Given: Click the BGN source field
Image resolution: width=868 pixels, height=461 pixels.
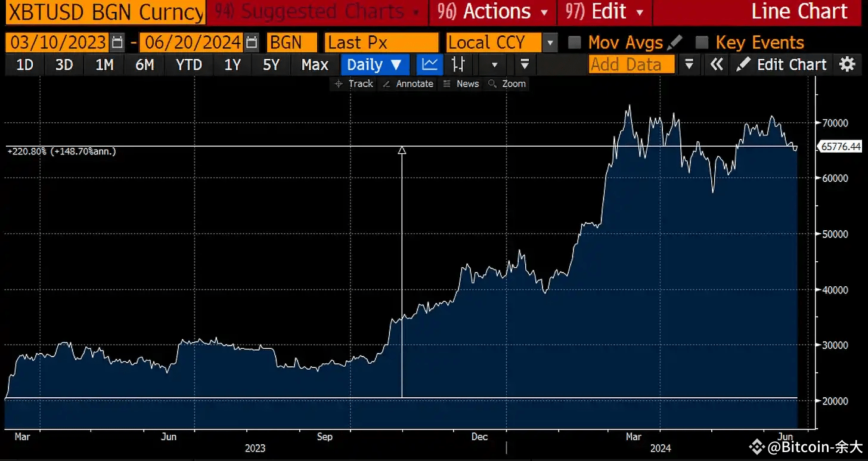Looking at the screenshot, I should tap(292, 43).
